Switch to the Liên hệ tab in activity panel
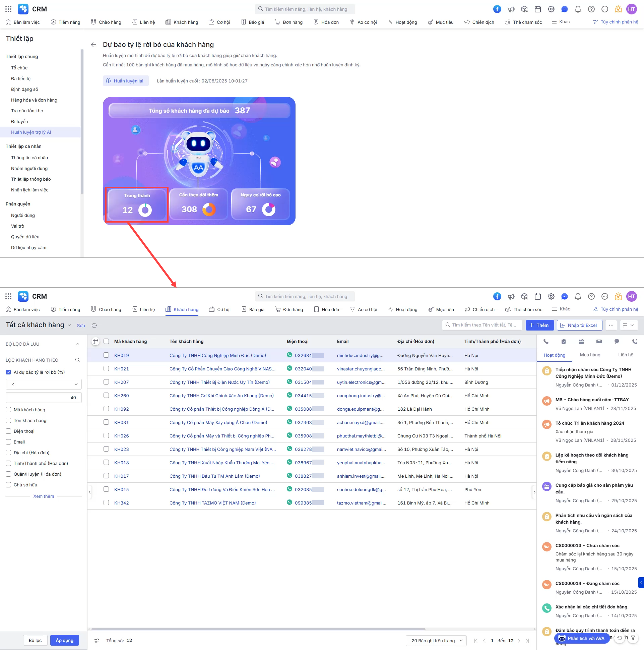 coord(626,355)
